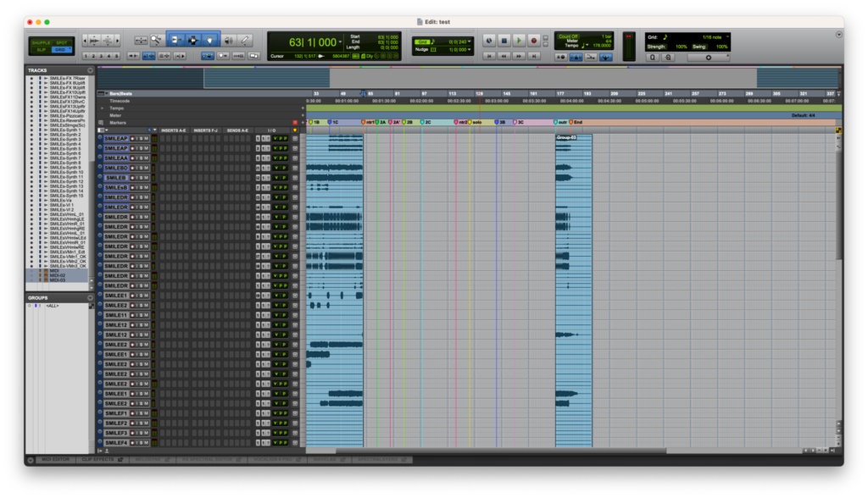The width and height of the screenshot is (868, 498).
Task: Open the Tracks list options menu
Action: point(90,71)
